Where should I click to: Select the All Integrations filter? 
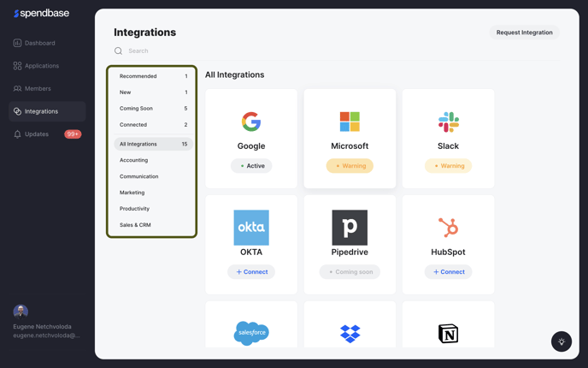153,144
